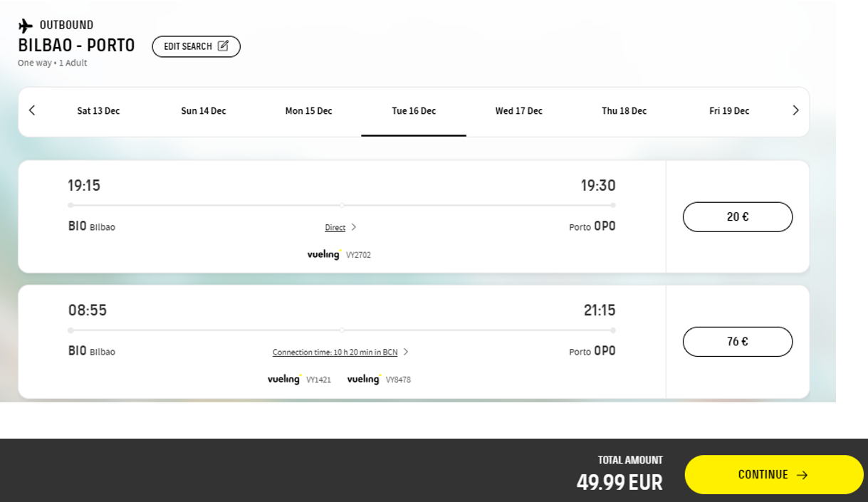Show later dates with right arrow
Viewport: 868px width, 502px height.
[x=795, y=110]
